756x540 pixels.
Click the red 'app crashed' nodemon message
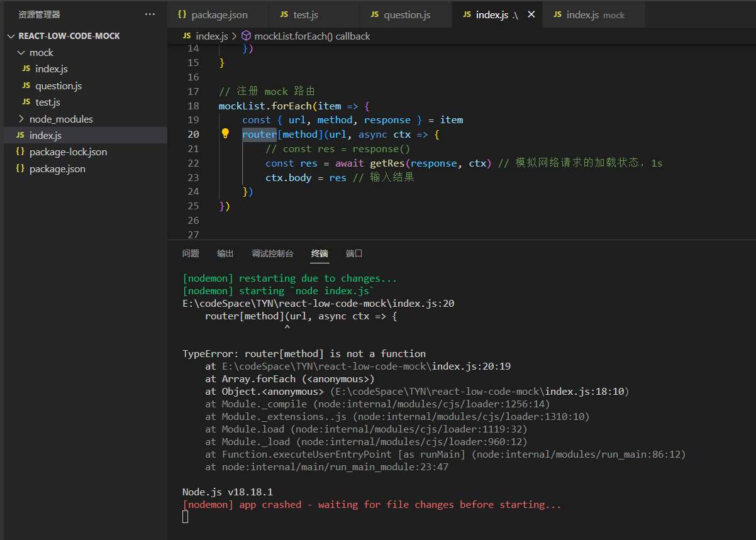point(372,504)
